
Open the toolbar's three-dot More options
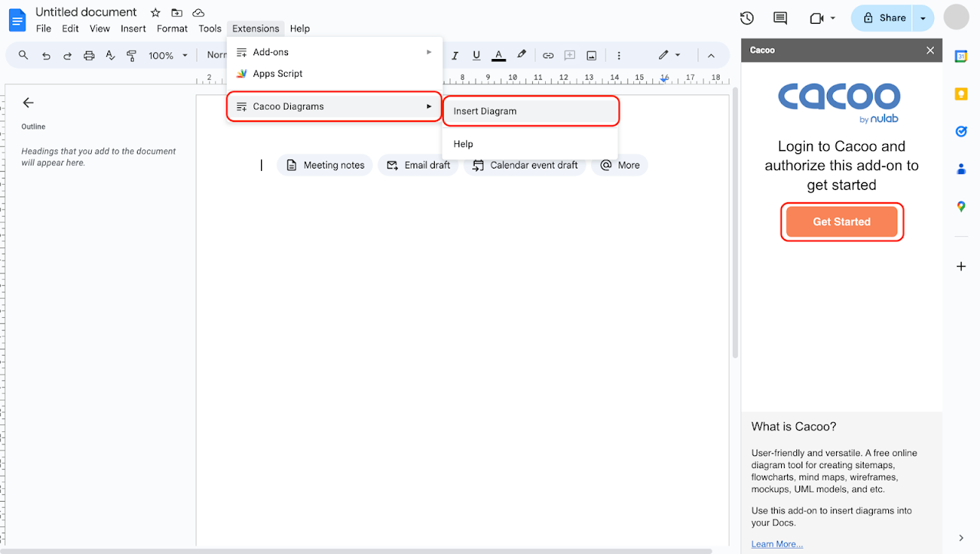click(619, 55)
